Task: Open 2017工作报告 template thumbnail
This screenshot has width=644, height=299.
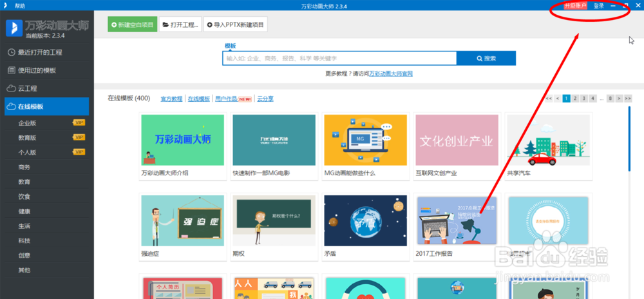Action: [x=457, y=220]
